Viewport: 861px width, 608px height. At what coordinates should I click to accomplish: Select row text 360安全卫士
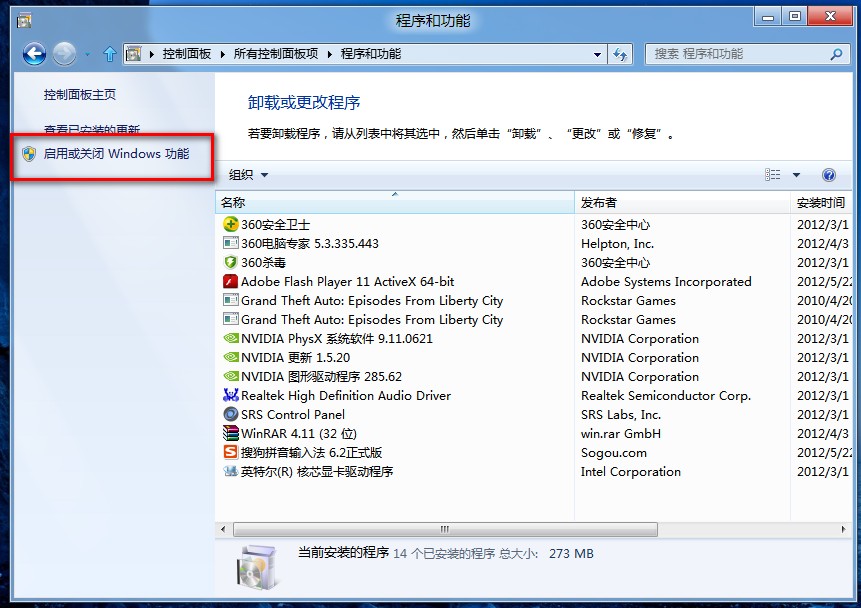point(276,225)
